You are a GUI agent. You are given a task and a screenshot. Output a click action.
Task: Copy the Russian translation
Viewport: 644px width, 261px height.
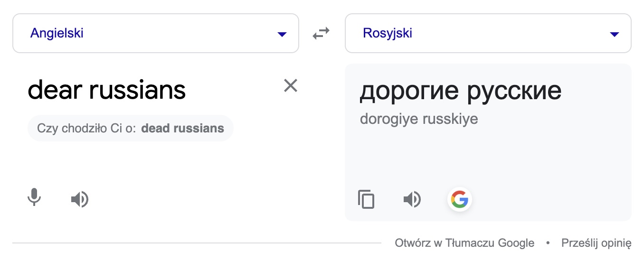pos(366,199)
